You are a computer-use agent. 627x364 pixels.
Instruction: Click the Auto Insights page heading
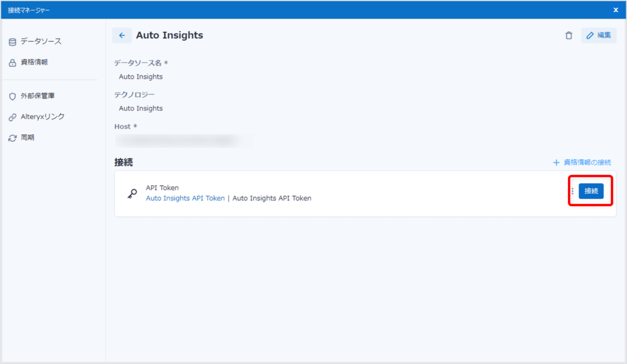[x=169, y=35]
